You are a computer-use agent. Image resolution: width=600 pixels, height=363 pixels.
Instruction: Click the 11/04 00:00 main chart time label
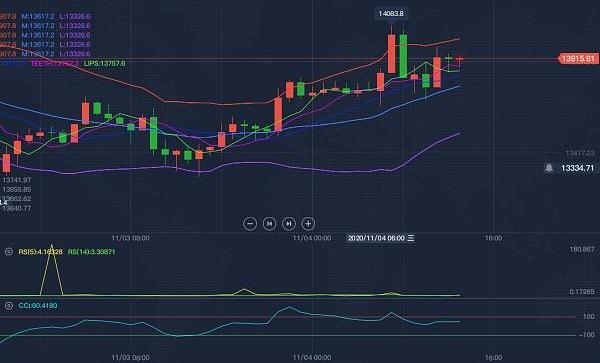click(x=312, y=238)
